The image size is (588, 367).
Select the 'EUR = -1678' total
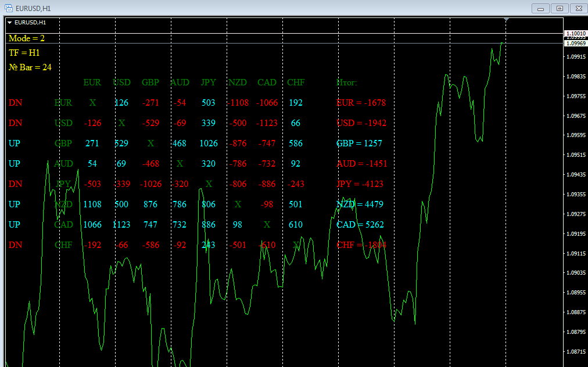(x=361, y=103)
